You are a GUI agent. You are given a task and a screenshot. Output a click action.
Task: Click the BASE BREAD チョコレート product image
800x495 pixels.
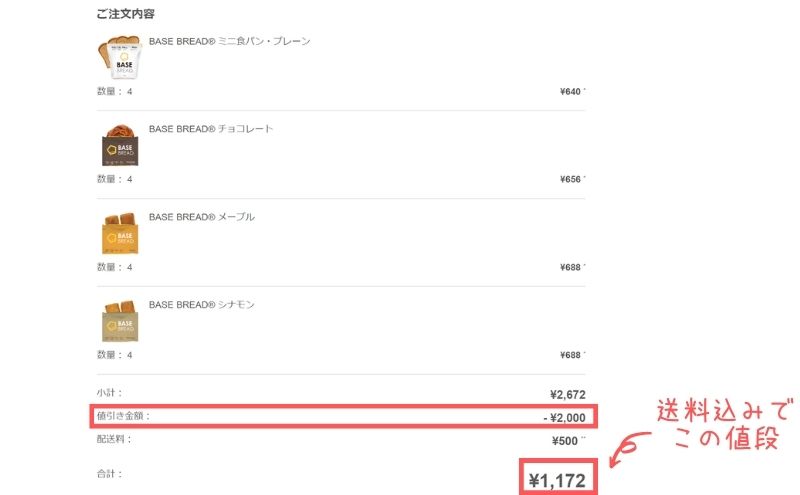[x=120, y=145]
